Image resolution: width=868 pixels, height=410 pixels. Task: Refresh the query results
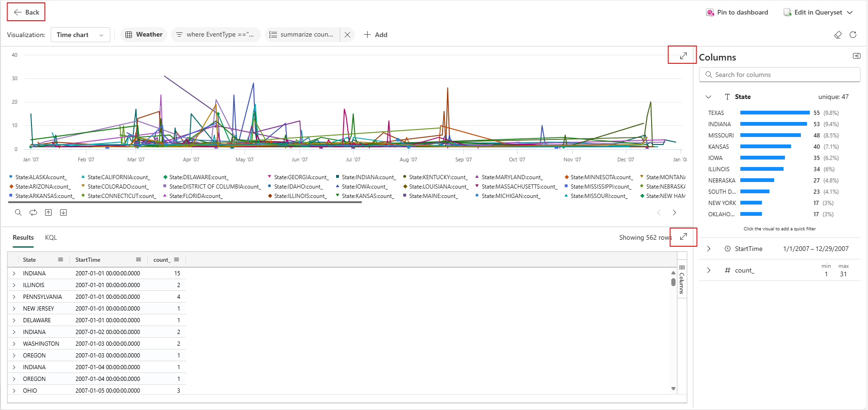tap(853, 35)
